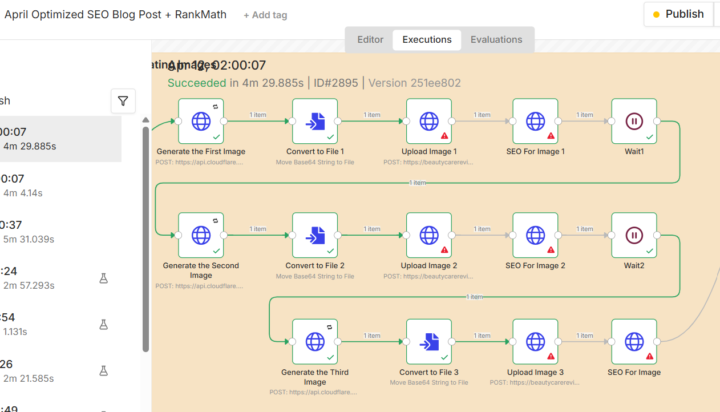The height and width of the screenshot is (412, 720).
Task: Select the Upload Image 1 node
Action: point(428,121)
